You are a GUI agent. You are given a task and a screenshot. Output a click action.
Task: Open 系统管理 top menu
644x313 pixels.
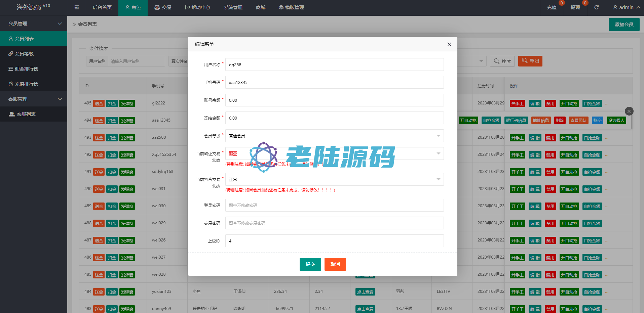point(233,7)
